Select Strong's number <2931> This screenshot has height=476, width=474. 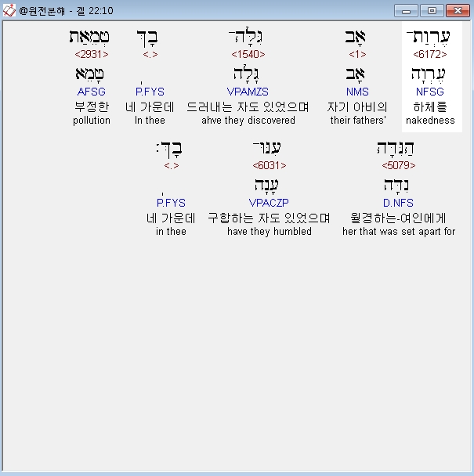(92, 54)
